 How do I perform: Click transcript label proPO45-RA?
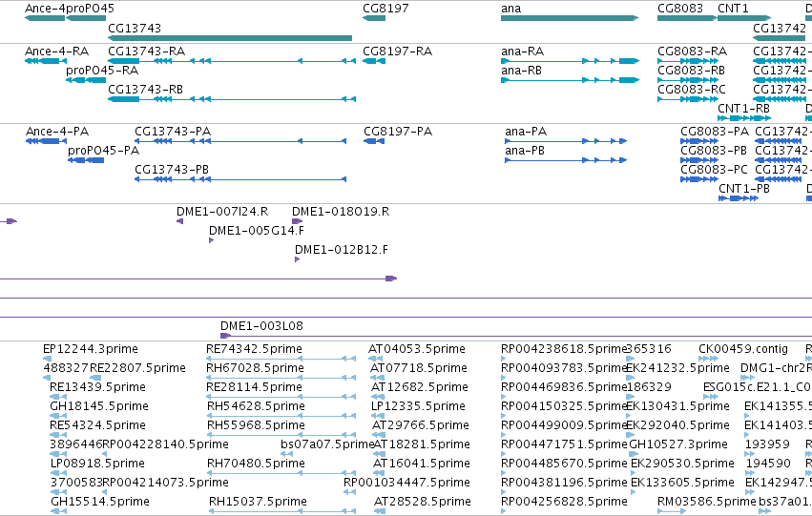(x=102, y=71)
